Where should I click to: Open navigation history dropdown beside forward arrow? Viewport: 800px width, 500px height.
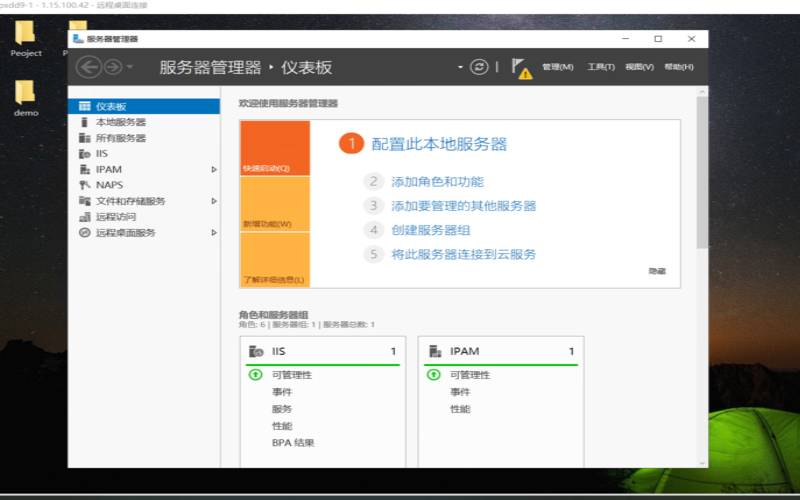130,67
